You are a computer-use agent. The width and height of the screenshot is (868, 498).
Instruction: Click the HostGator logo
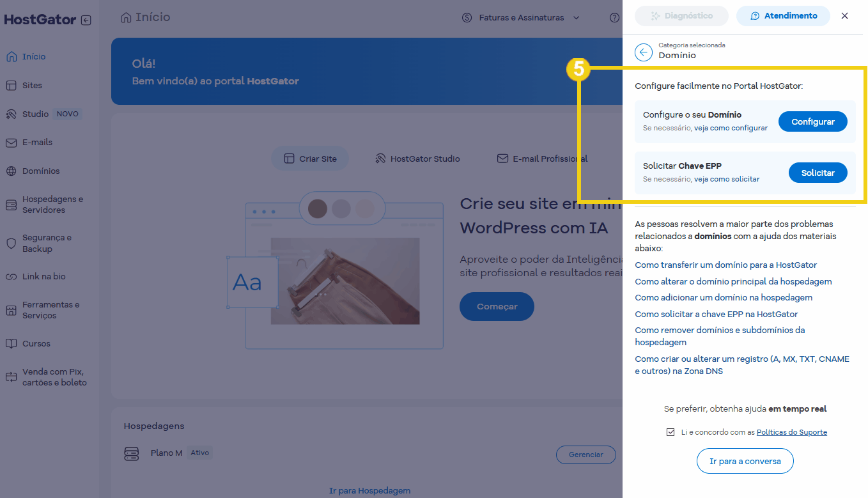click(40, 20)
